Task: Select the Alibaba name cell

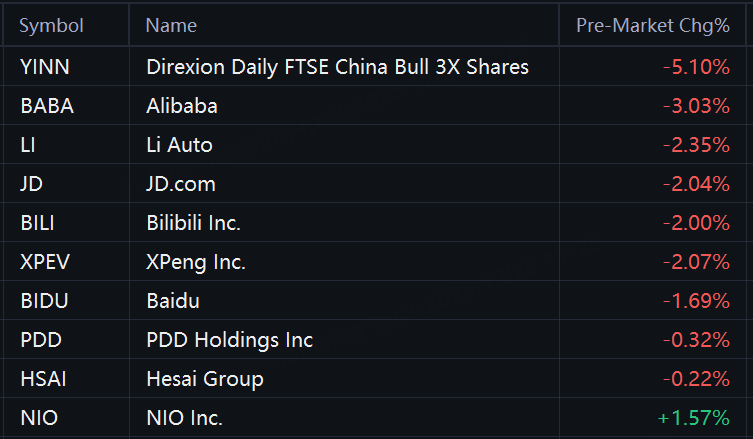Action: coord(182,106)
